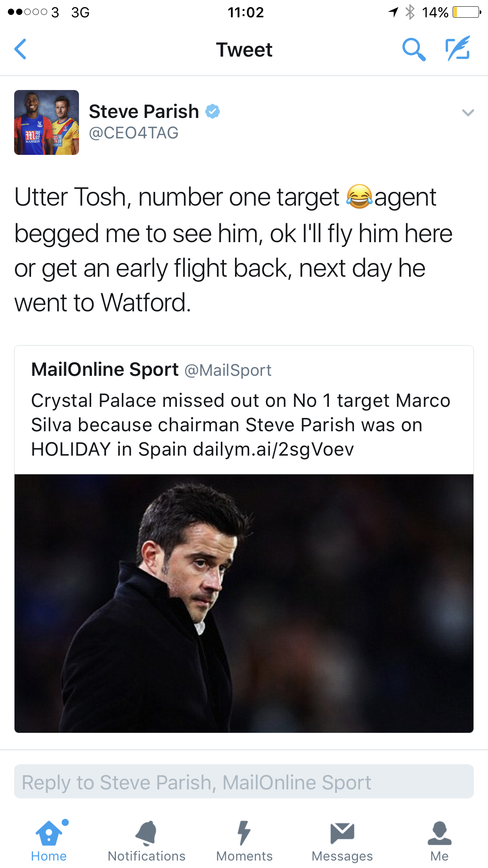Tap the @CEO4TAG handle
This screenshot has width=488, height=868.
point(134,133)
